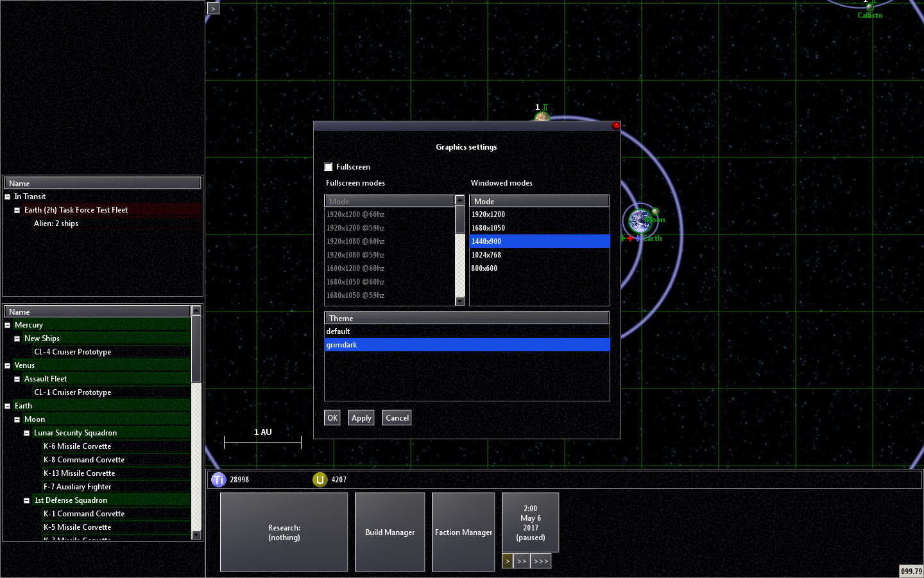Select K-8 Command Corvette ship

pyautogui.click(x=84, y=460)
